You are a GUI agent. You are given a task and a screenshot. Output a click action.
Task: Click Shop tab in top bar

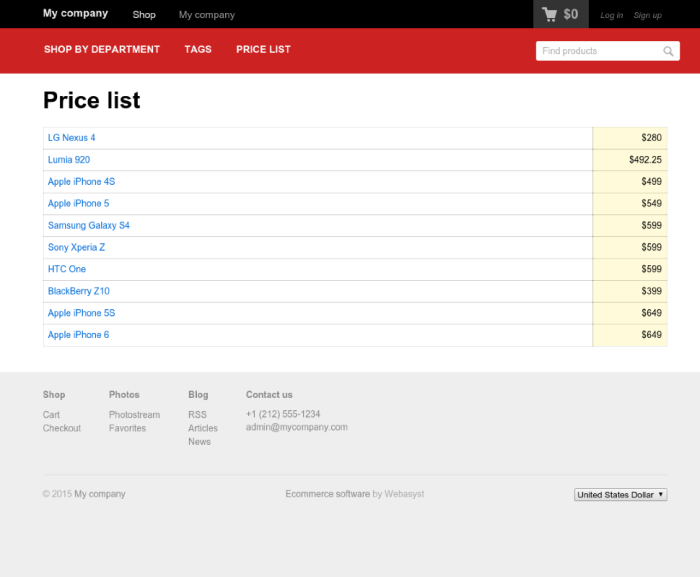(x=144, y=15)
